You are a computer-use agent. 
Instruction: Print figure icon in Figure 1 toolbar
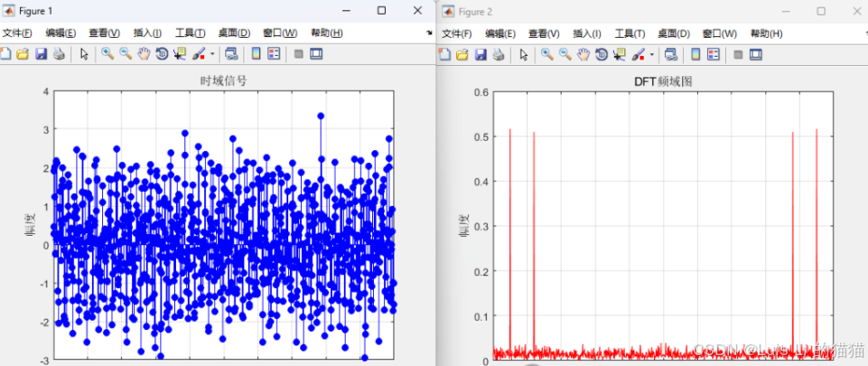point(59,54)
